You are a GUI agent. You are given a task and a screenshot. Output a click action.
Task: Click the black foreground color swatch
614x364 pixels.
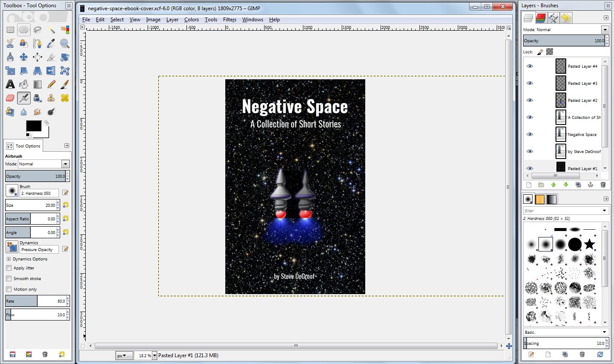pyautogui.click(x=34, y=126)
